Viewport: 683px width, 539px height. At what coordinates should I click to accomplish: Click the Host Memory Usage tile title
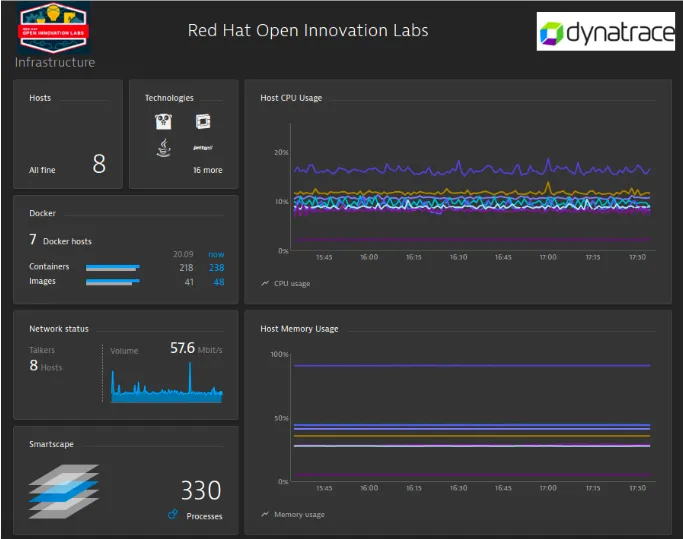(x=299, y=328)
